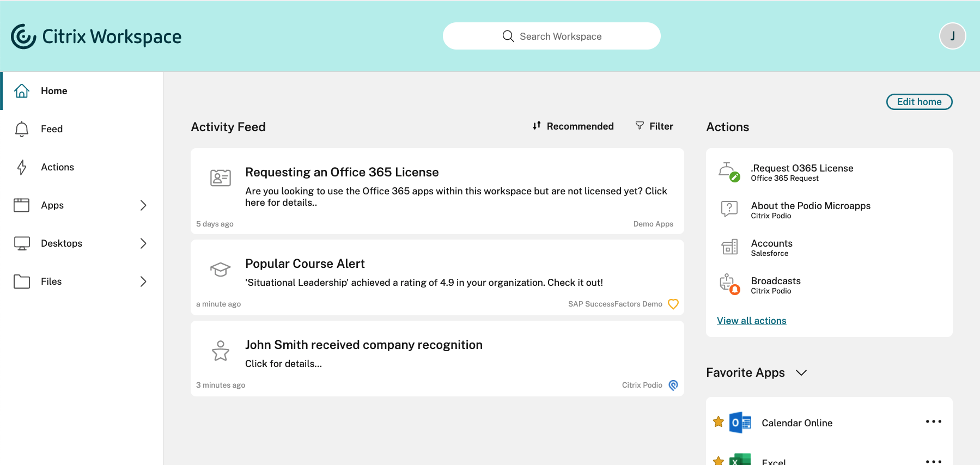Click the Outlook Calendar Online app icon

pyautogui.click(x=740, y=423)
